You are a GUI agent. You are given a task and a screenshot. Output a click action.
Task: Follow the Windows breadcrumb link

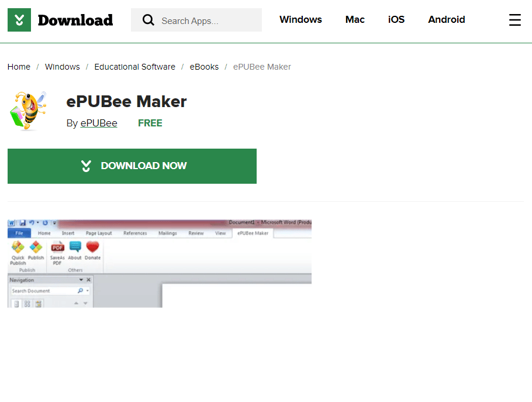pos(63,67)
